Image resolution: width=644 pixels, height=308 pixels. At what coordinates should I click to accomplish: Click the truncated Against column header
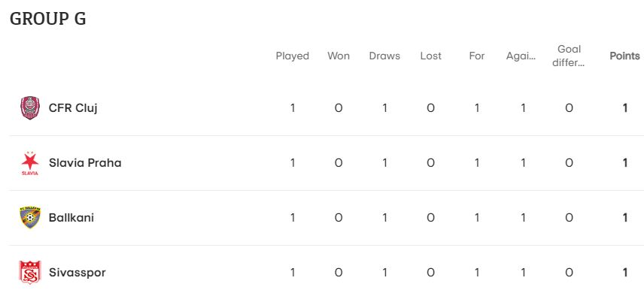pyautogui.click(x=521, y=56)
